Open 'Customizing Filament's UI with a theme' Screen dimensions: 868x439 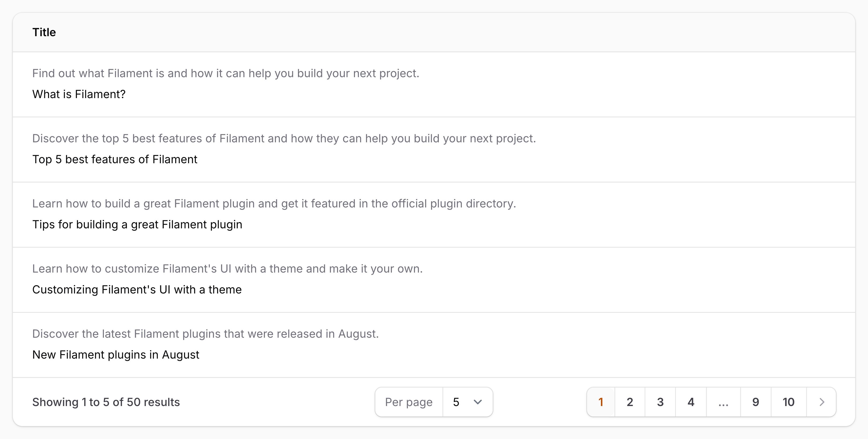point(137,289)
